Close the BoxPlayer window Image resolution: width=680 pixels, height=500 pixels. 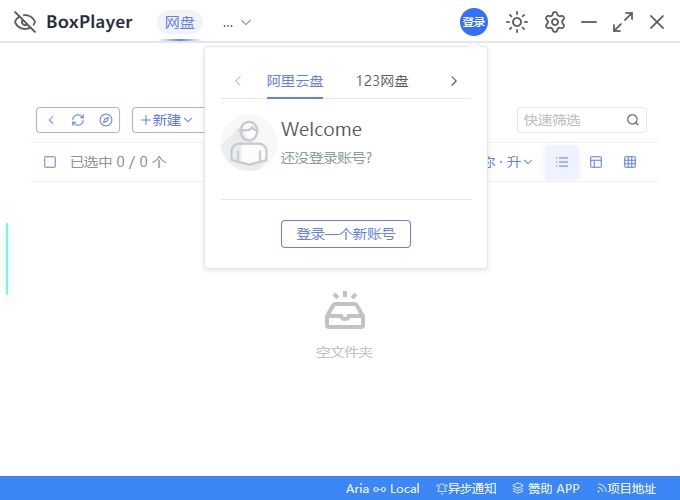pos(657,22)
